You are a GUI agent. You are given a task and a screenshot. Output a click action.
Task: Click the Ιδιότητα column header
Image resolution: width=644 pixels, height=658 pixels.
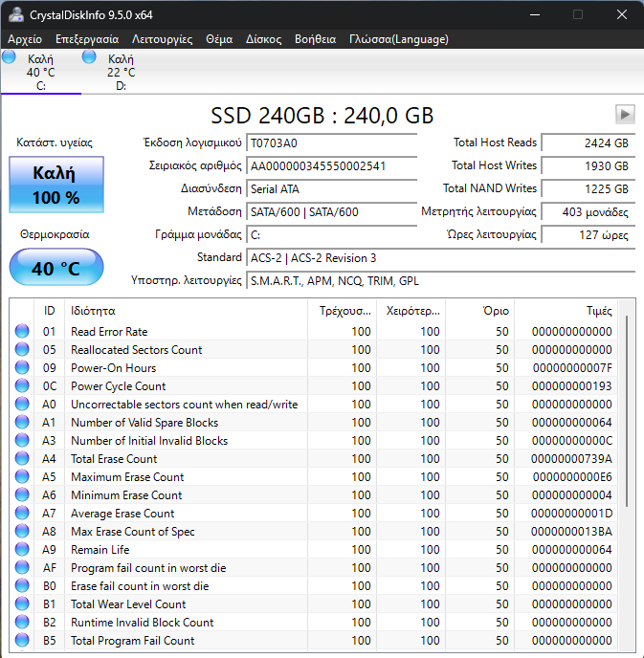point(186,311)
